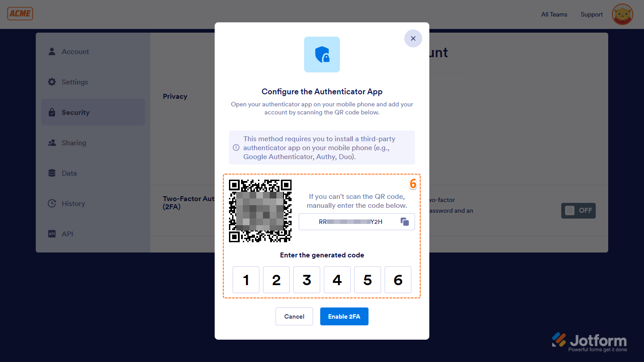Image resolution: width=644 pixels, height=362 pixels.
Task: Dismiss the authenticator configuration dialog
Action: pos(413,38)
